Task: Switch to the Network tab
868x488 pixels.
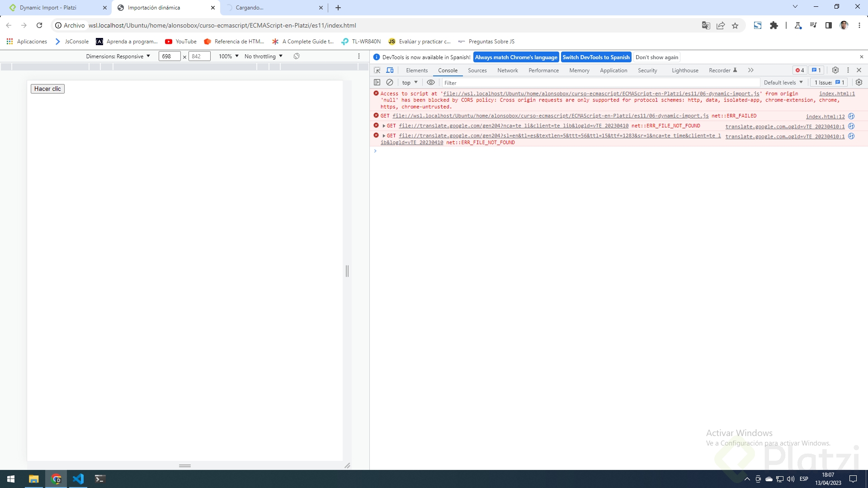Action: click(x=508, y=70)
